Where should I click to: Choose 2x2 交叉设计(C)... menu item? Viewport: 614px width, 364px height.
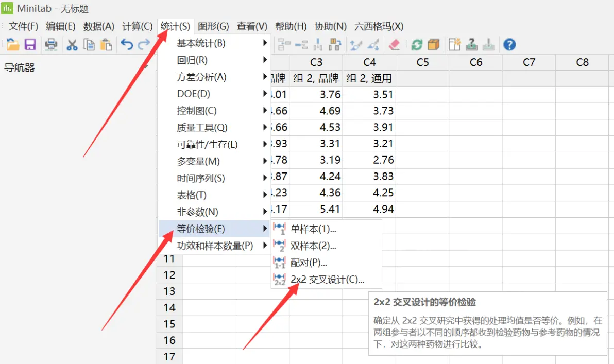[326, 280]
